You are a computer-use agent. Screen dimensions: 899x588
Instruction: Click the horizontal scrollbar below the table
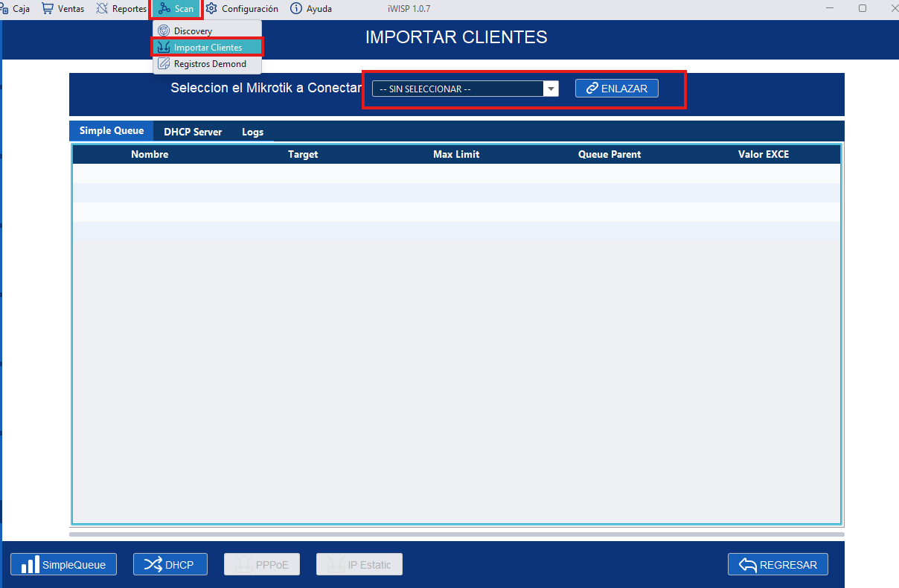[x=456, y=534]
